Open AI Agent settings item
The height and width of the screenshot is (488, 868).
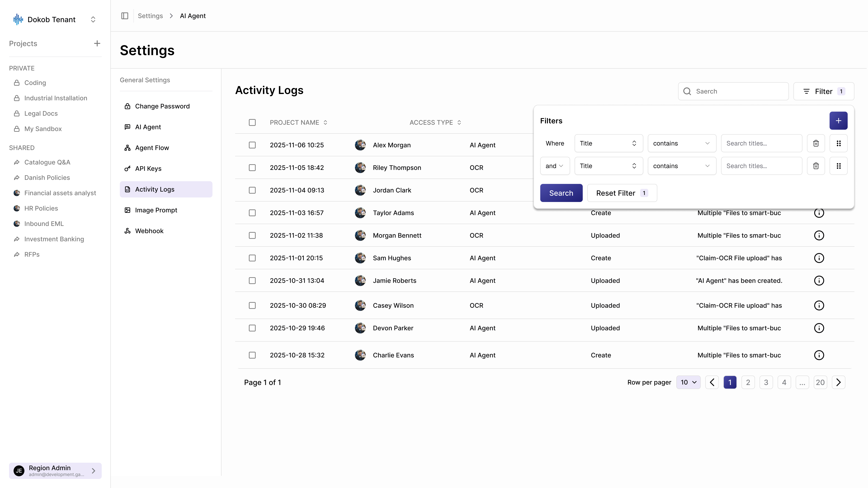(166, 127)
